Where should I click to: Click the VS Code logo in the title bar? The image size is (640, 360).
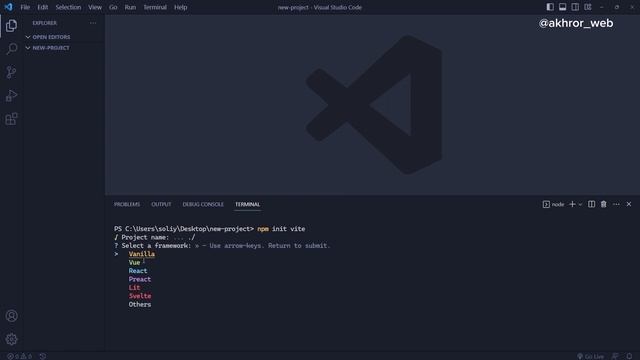8,7
